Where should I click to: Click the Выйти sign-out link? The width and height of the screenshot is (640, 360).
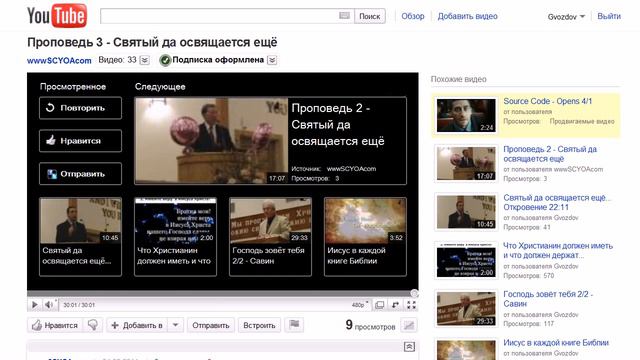tap(609, 16)
